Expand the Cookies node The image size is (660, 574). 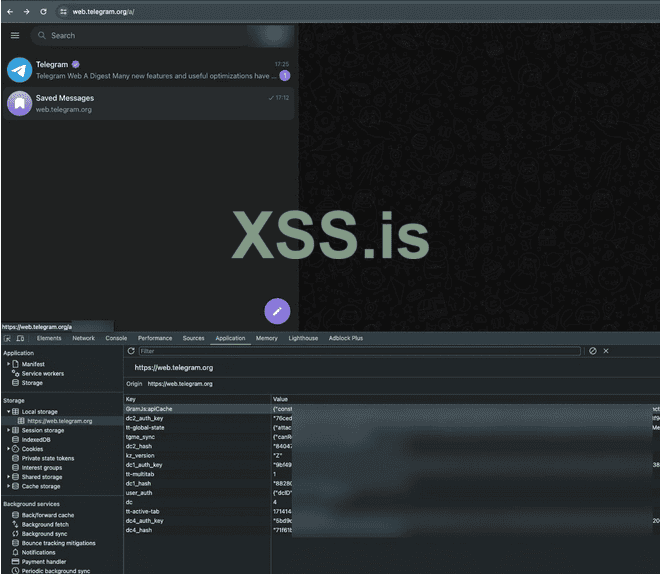pos(8,449)
